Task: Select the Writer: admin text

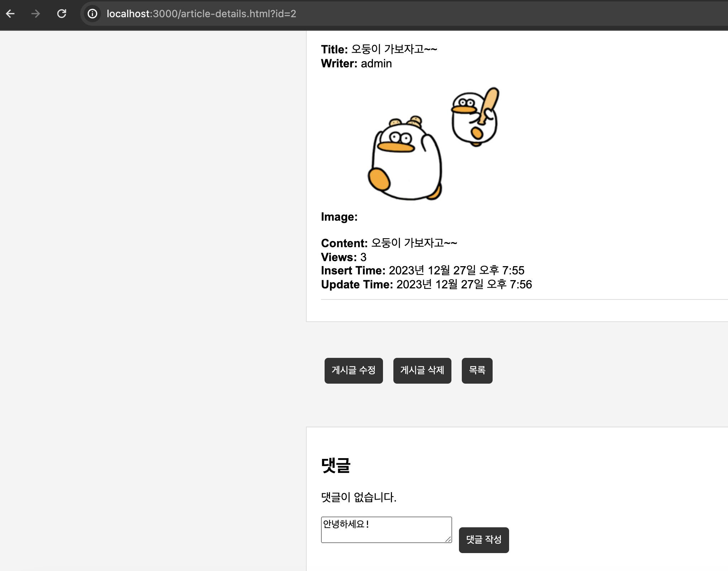Action: 356,63
